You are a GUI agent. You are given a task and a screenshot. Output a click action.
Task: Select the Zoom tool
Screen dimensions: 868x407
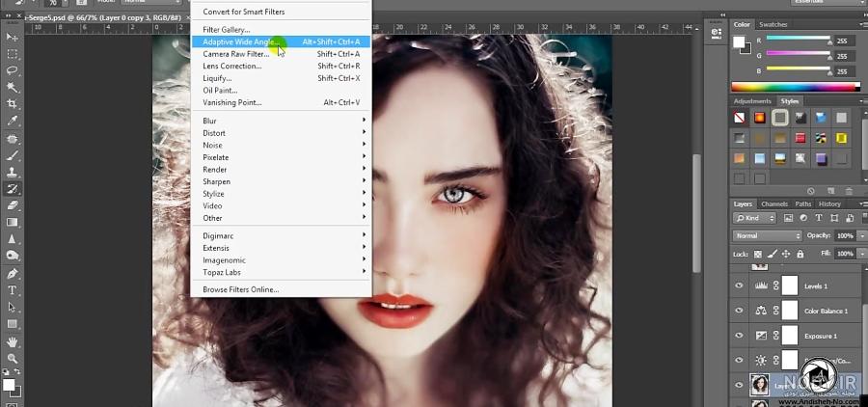tap(12, 358)
